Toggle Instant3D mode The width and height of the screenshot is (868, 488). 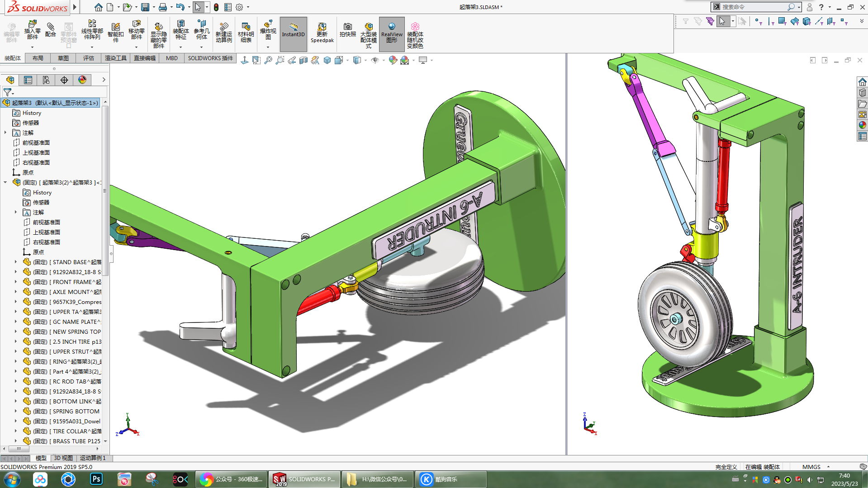294,34
